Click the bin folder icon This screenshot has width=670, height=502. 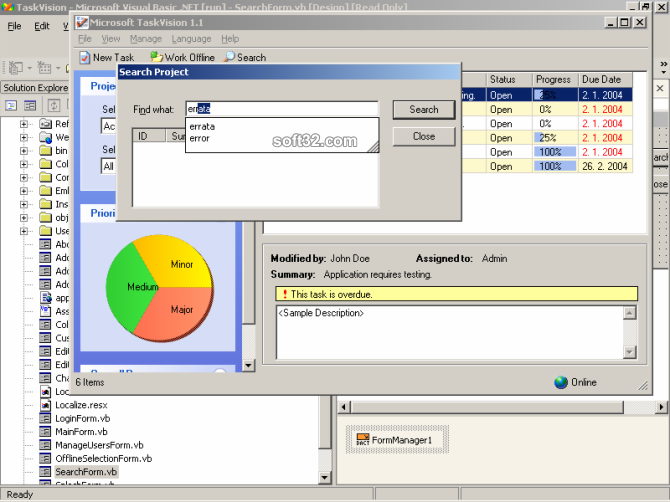pyautogui.click(x=45, y=150)
